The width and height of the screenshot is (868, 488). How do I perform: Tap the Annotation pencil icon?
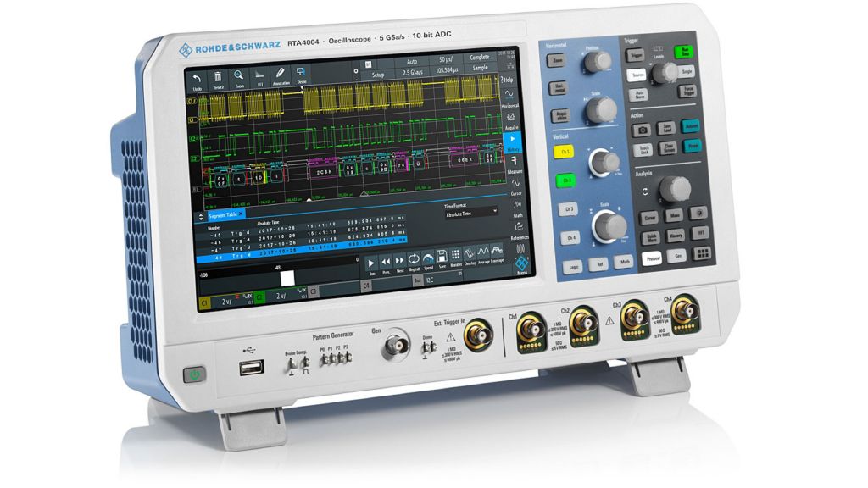point(280,73)
